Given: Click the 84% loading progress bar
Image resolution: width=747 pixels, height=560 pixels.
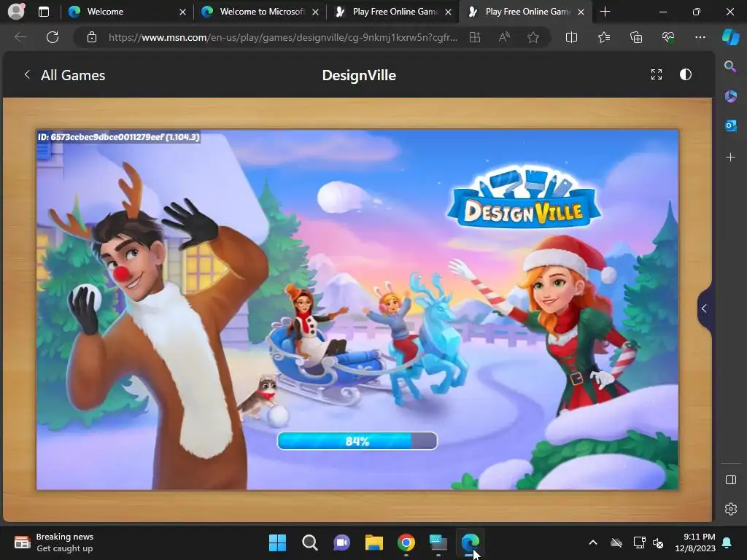Looking at the screenshot, I should click(357, 441).
